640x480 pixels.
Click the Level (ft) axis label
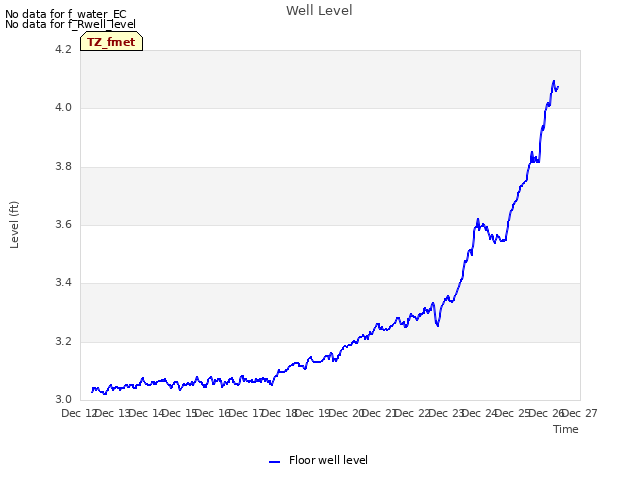pos(14,224)
